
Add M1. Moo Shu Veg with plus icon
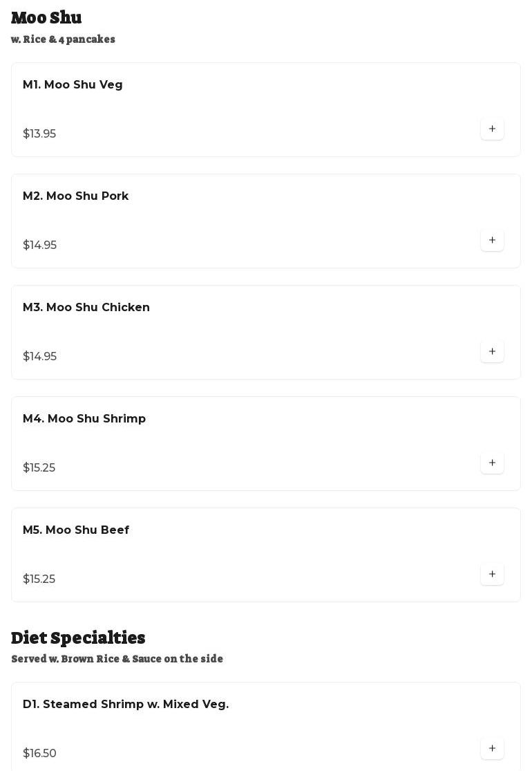tap(492, 129)
